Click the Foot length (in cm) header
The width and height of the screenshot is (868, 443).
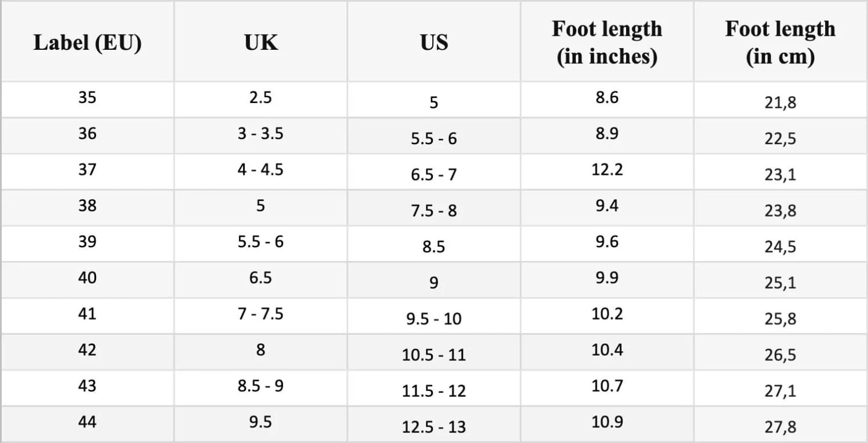[x=780, y=43]
